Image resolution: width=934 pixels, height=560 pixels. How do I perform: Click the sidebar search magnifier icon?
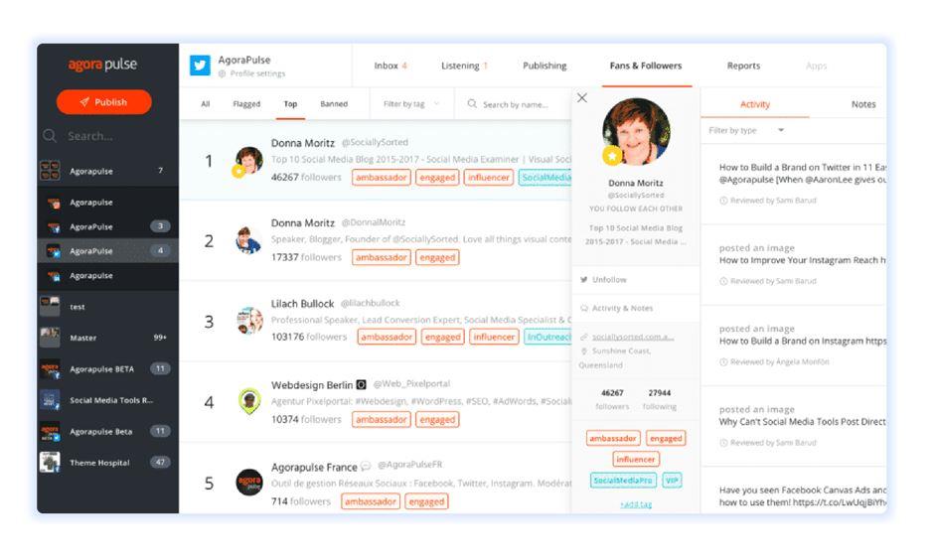click(50, 136)
